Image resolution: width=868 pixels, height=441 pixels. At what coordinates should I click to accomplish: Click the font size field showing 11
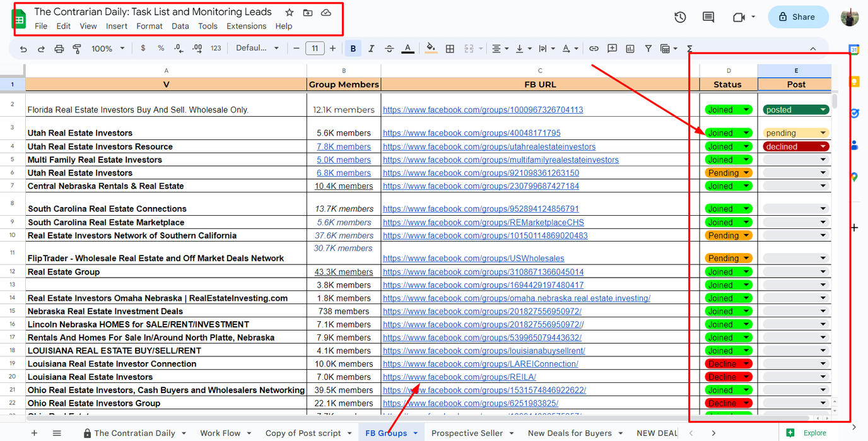click(x=315, y=49)
